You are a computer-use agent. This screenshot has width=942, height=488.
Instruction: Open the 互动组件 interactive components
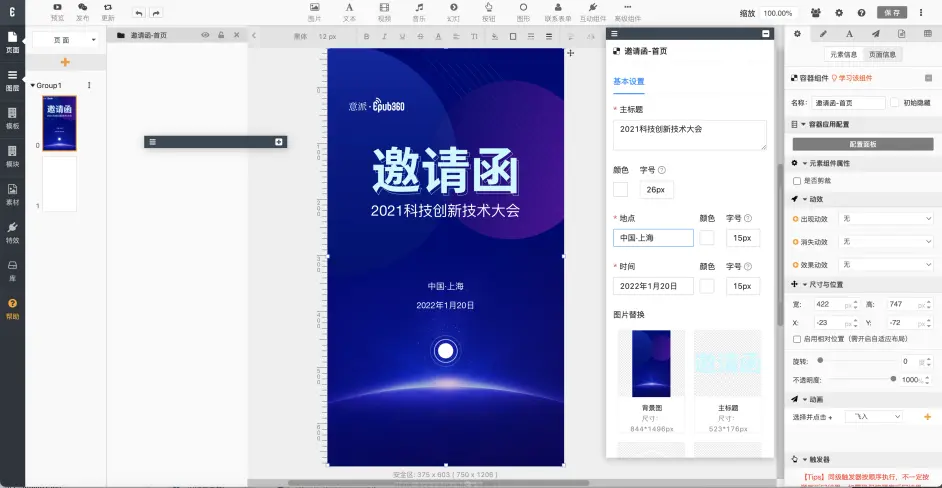point(593,12)
